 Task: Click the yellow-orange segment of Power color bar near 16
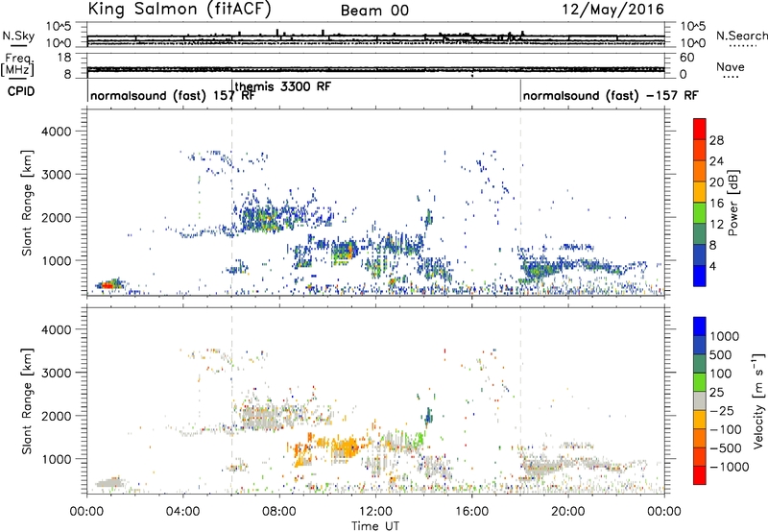[700, 192]
